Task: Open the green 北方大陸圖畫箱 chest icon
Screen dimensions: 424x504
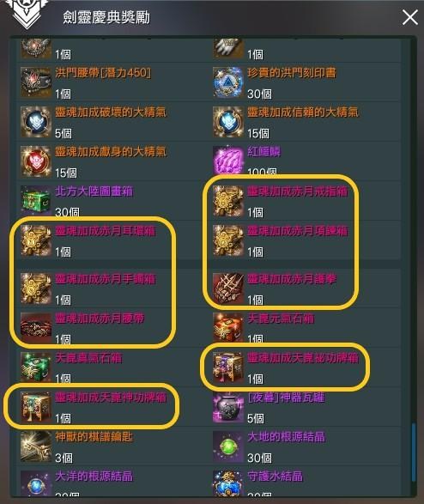Action: [36, 200]
